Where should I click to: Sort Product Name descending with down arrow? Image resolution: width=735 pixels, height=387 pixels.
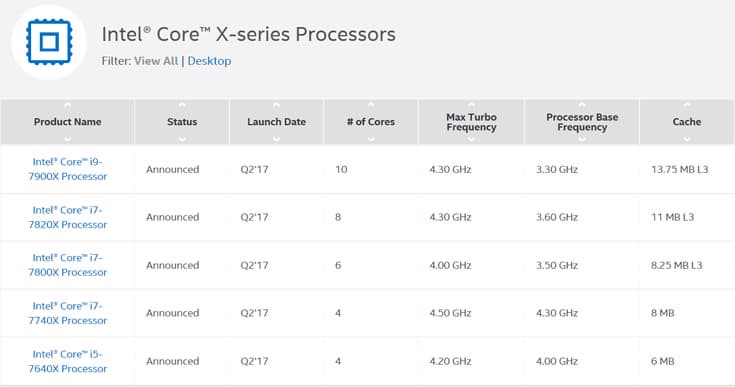68,139
